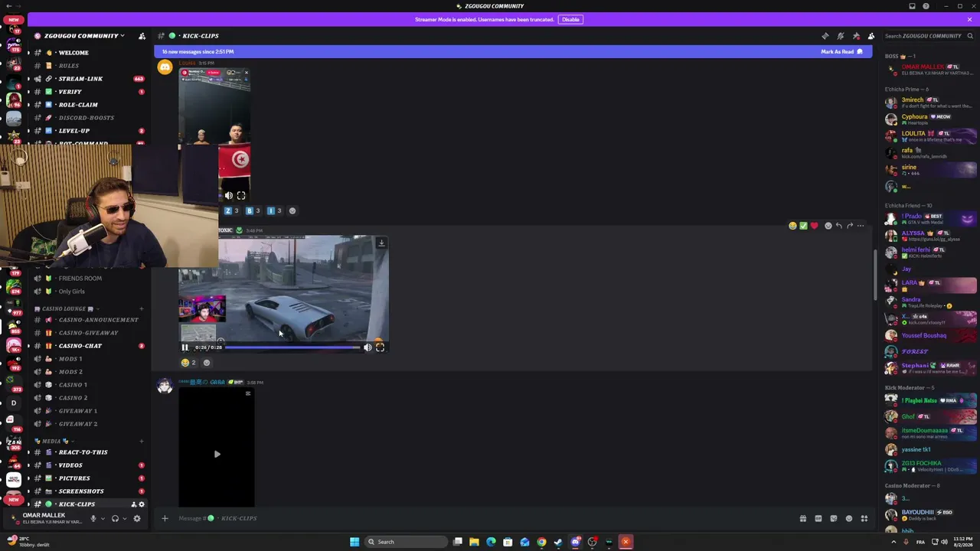The height and width of the screenshot is (551, 980).
Task: Open edit channel gear on KICK-CLIPS
Action: coord(142,504)
